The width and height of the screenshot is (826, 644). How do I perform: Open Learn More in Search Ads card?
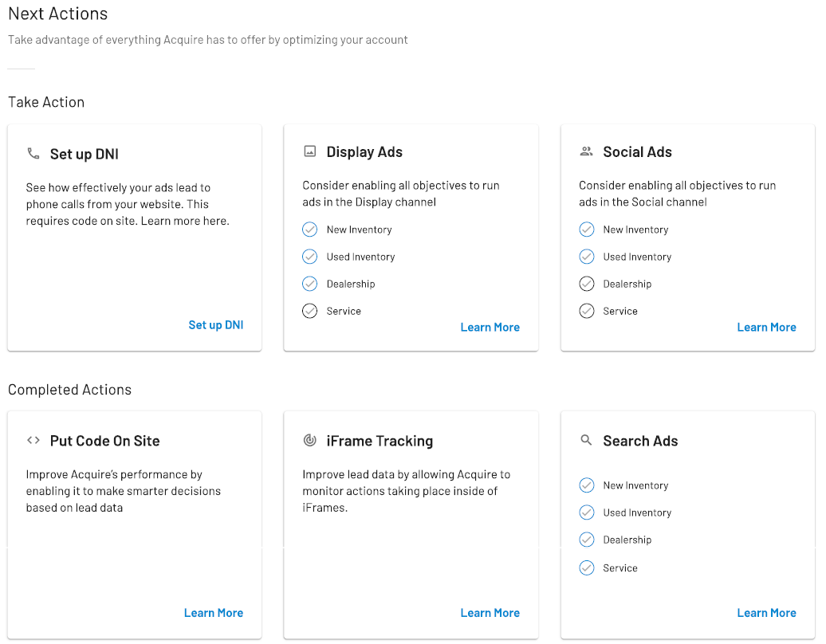click(766, 613)
